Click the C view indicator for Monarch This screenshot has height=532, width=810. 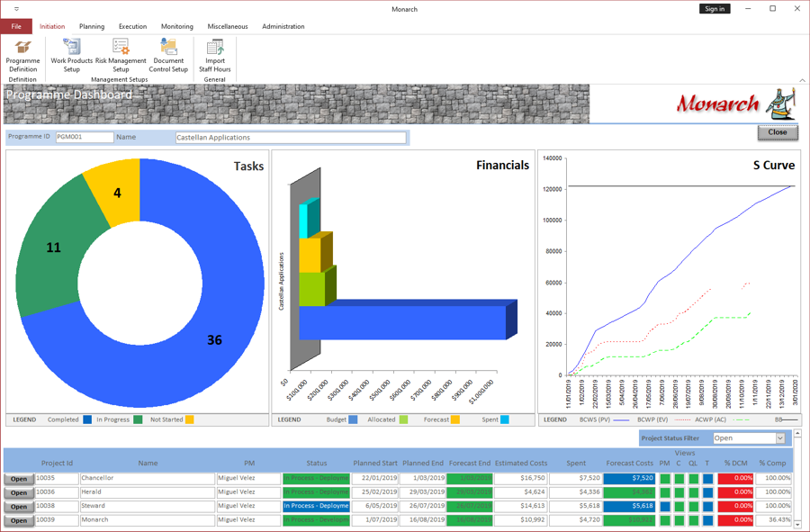(679, 520)
